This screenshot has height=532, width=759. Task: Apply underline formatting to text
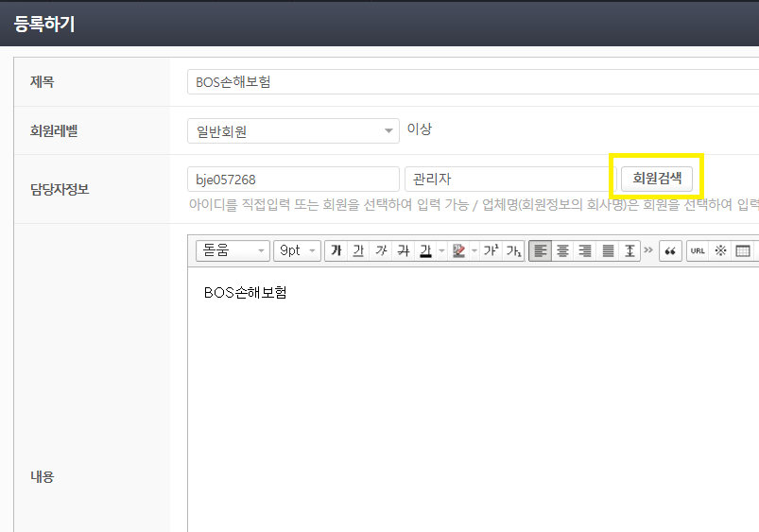point(358,250)
